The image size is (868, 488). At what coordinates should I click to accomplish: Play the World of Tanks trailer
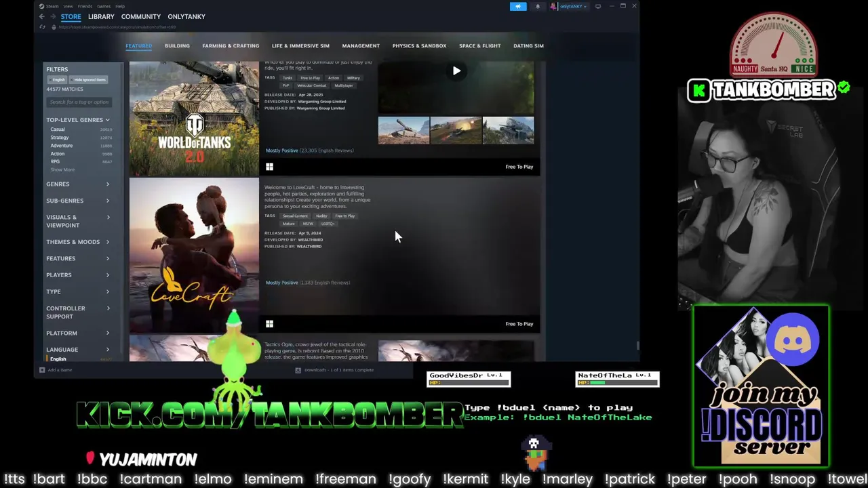[456, 70]
